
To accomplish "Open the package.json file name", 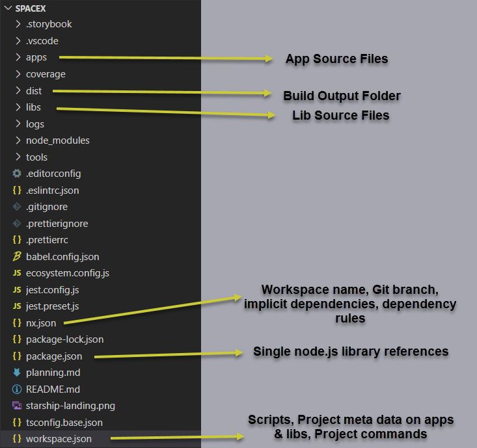I will (x=54, y=356).
